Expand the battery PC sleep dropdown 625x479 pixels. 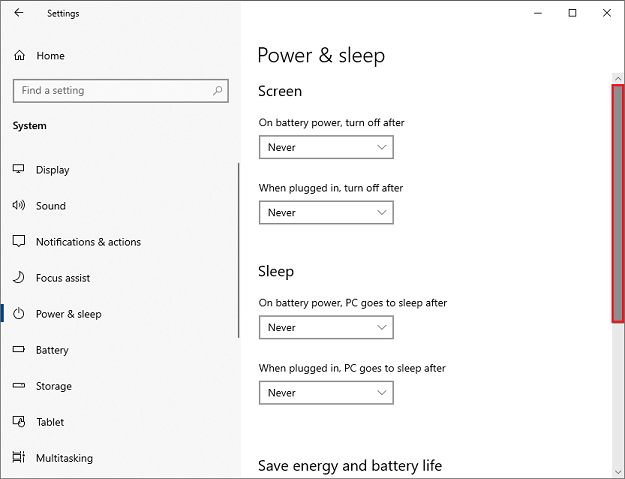pos(326,328)
